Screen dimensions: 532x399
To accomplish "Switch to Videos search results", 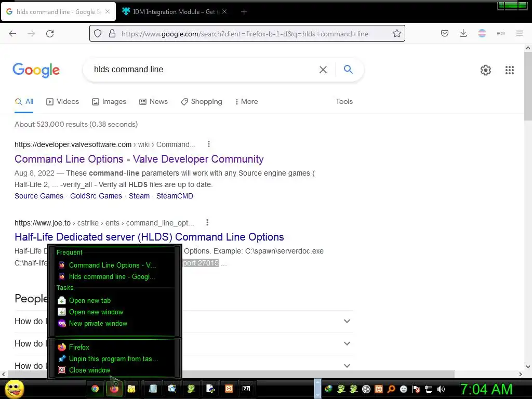I will click(x=63, y=101).
